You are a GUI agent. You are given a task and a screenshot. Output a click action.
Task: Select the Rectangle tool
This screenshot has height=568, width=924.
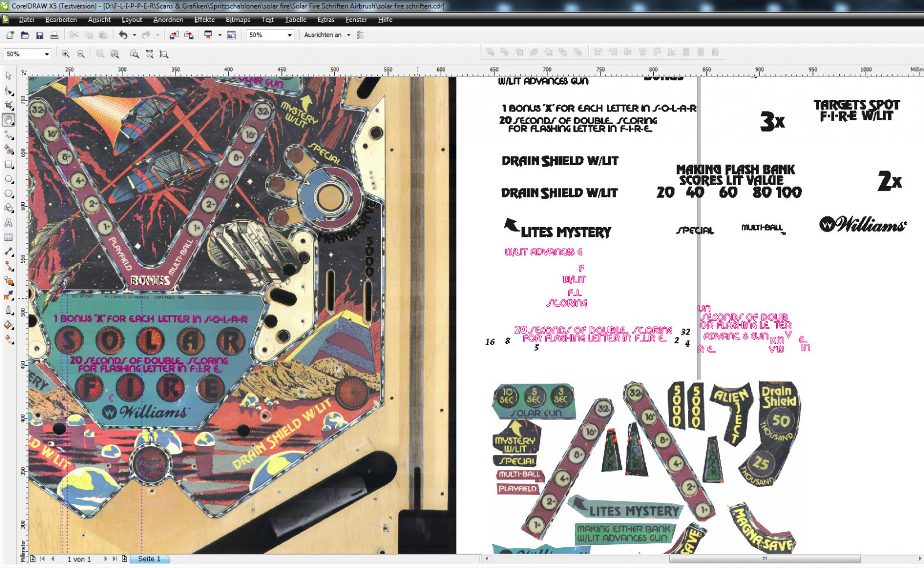point(9,164)
